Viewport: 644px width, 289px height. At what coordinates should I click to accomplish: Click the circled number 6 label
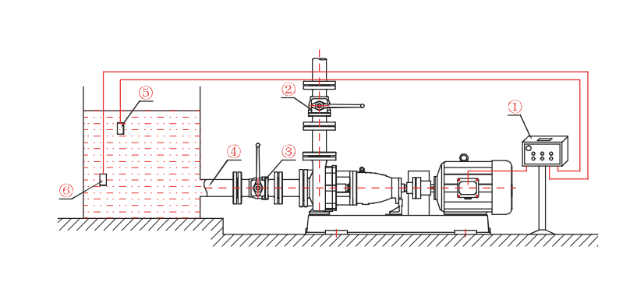[x=65, y=190]
